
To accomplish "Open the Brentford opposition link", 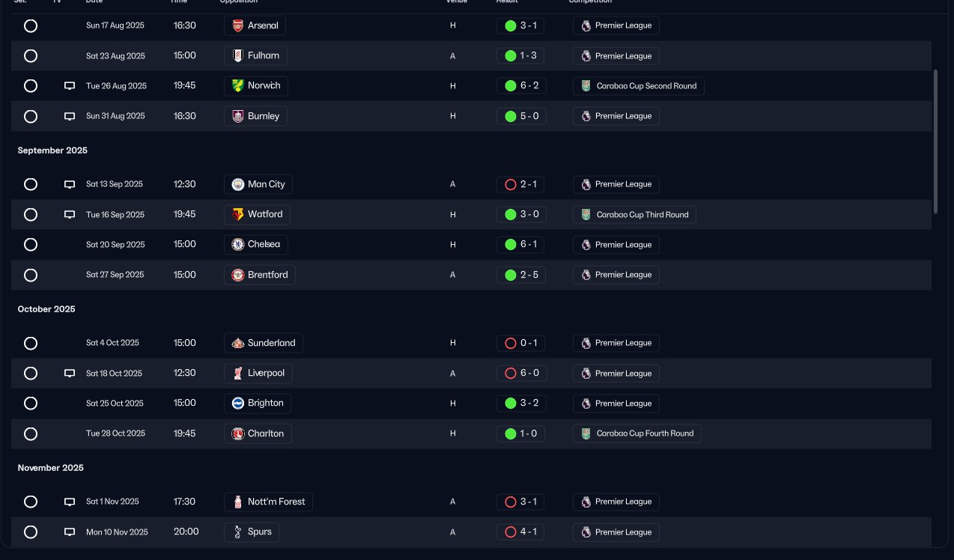I will click(260, 275).
